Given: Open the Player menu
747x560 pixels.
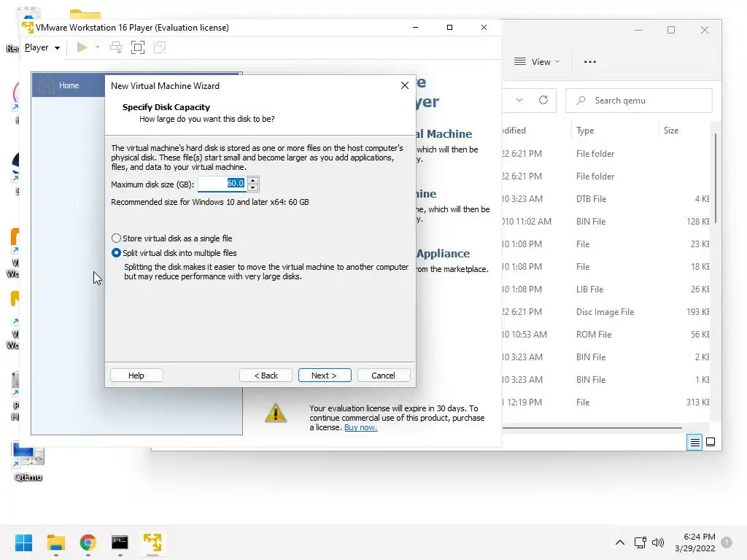Looking at the screenshot, I should 42,47.
